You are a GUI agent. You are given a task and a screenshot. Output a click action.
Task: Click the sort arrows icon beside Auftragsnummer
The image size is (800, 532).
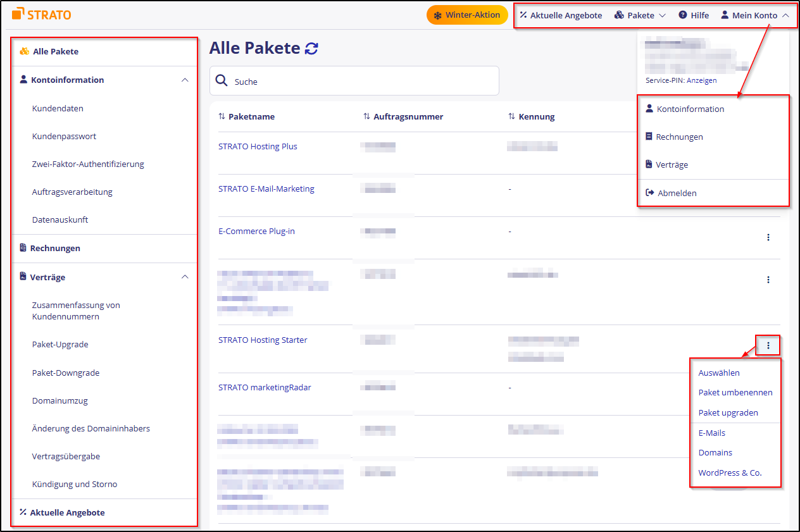click(366, 116)
